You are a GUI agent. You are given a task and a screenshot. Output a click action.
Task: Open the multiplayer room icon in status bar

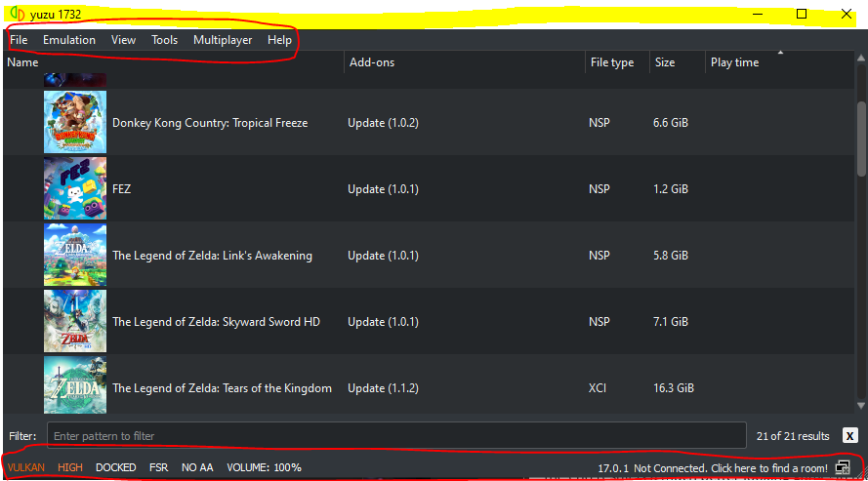pyautogui.click(x=843, y=467)
